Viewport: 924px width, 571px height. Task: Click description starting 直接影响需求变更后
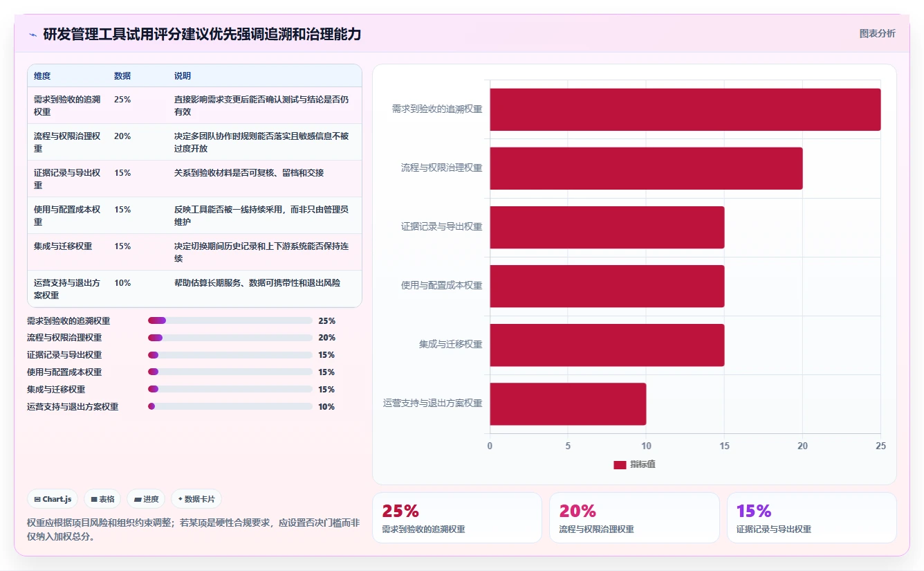point(261,106)
